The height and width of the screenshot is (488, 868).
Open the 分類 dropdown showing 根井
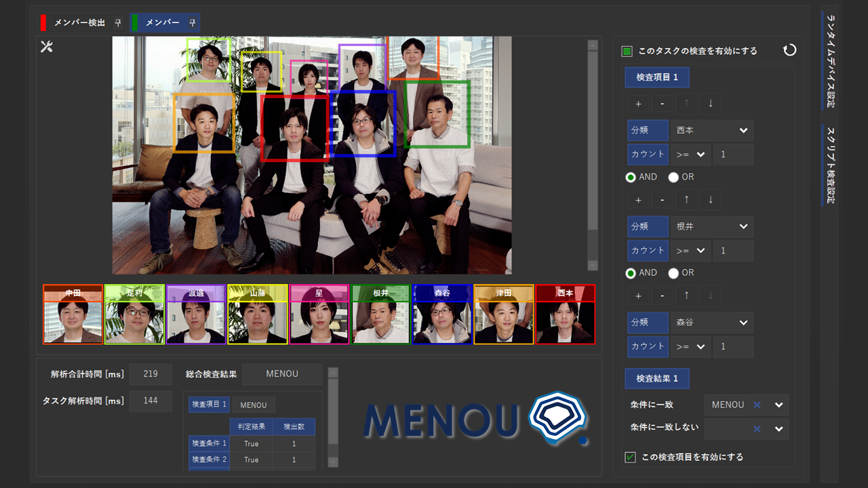click(x=711, y=226)
